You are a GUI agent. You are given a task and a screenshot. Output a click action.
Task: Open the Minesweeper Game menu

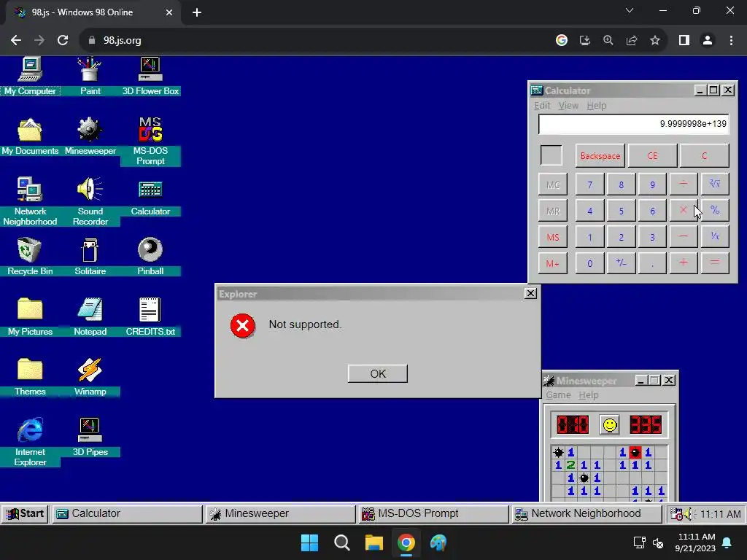(558, 395)
